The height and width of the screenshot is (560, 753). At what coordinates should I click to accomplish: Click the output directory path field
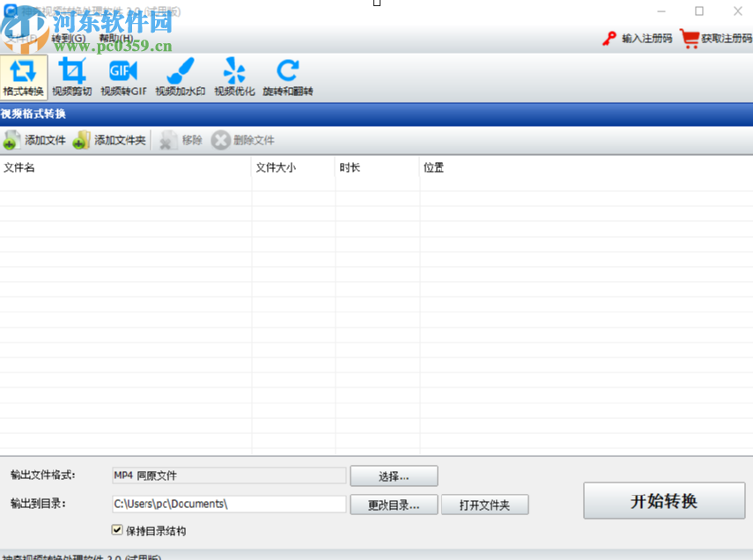[x=228, y=505]
